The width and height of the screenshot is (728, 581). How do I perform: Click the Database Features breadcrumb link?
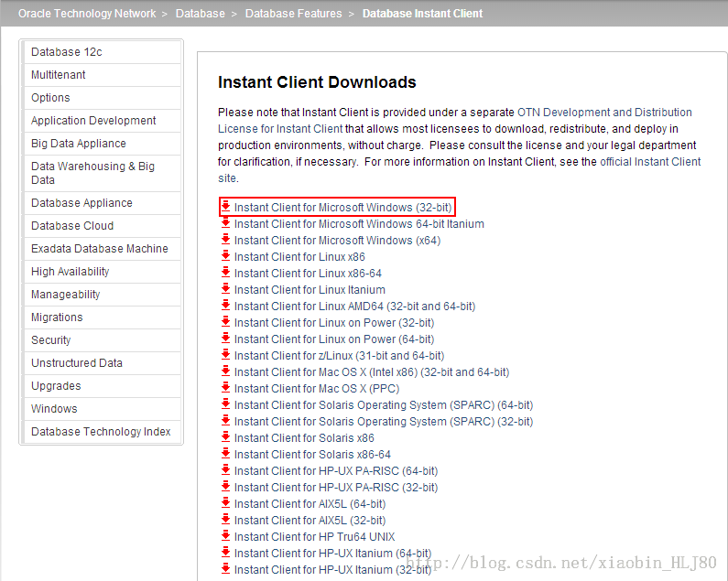[293, 14]
